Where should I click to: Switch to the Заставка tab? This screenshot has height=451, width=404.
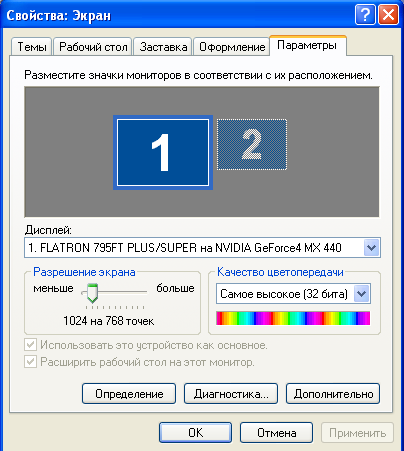click(163, 47)
